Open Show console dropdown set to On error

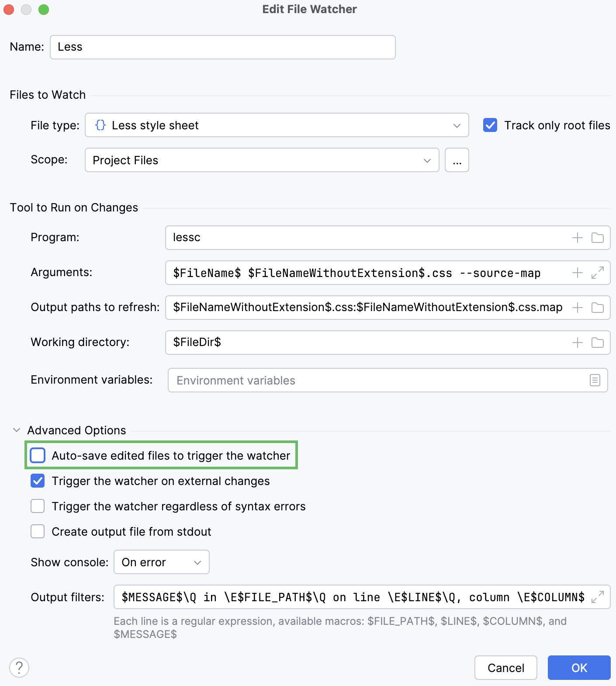(161, 562)
